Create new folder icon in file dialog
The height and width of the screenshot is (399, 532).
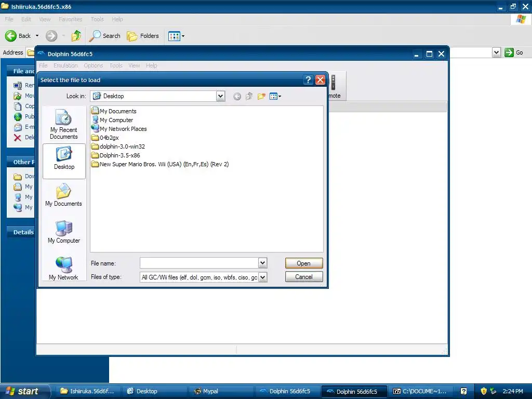[x=261, y=96]
